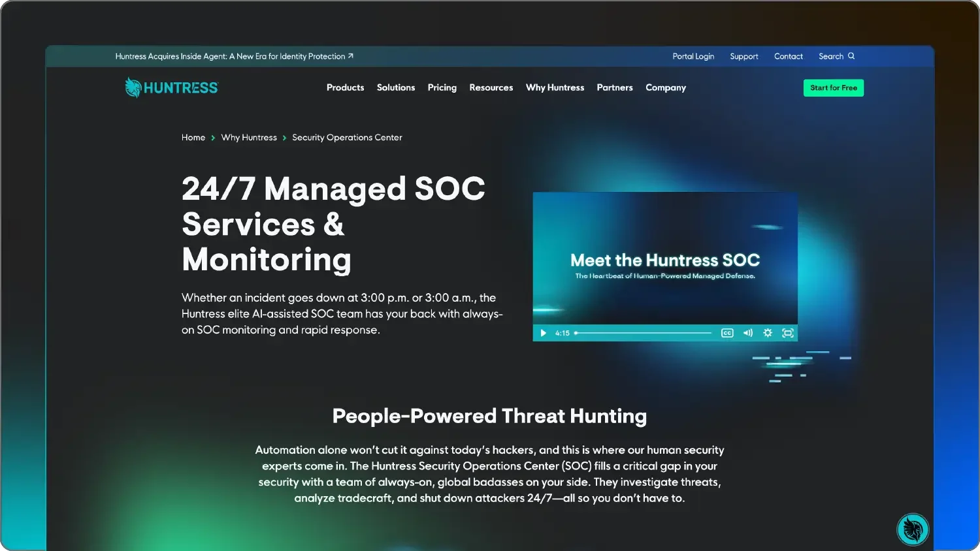Image resolution: width=980 pixels, height=551 pixels.
Task: Open the Resources dropdown
Action: 491,87
